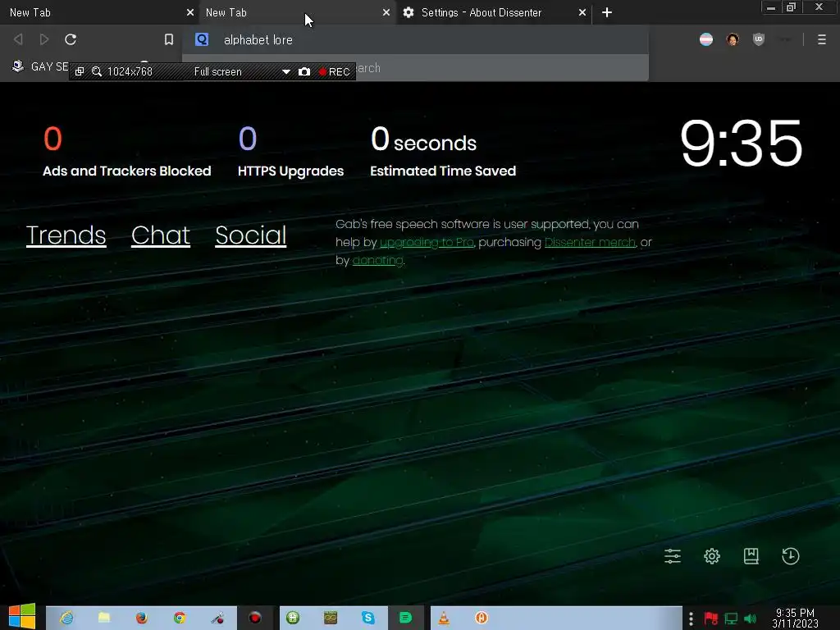
Task: Click the search engine icon in the address bar
Action: coord(202,39)
